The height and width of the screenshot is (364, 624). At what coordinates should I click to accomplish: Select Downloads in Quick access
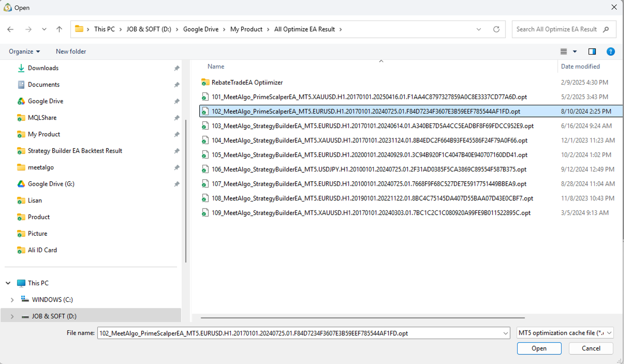43,68
